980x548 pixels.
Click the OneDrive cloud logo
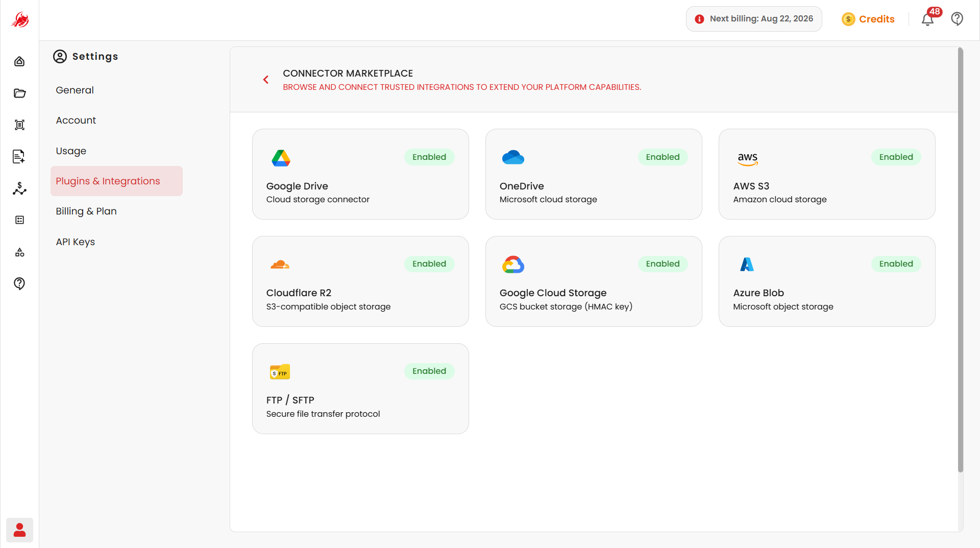pyautogui.click(x=513, y=157)
